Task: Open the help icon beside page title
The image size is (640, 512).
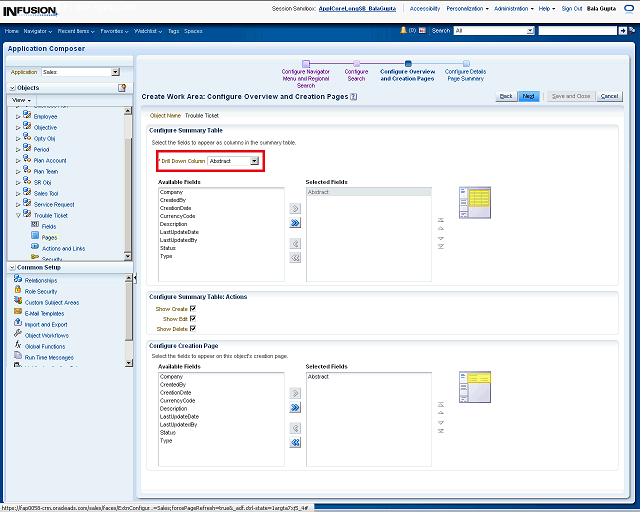Action: point(354,97)
